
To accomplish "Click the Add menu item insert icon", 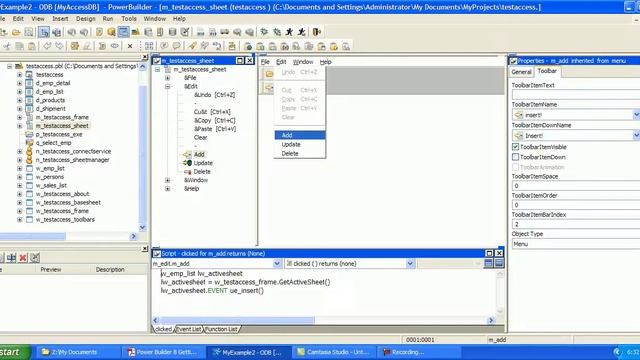I will (x=187, y=154).
